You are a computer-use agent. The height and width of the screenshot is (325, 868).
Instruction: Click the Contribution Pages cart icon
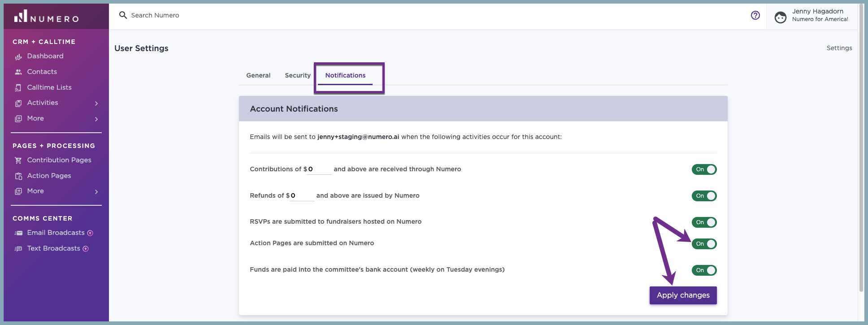(x=18, y=160)
